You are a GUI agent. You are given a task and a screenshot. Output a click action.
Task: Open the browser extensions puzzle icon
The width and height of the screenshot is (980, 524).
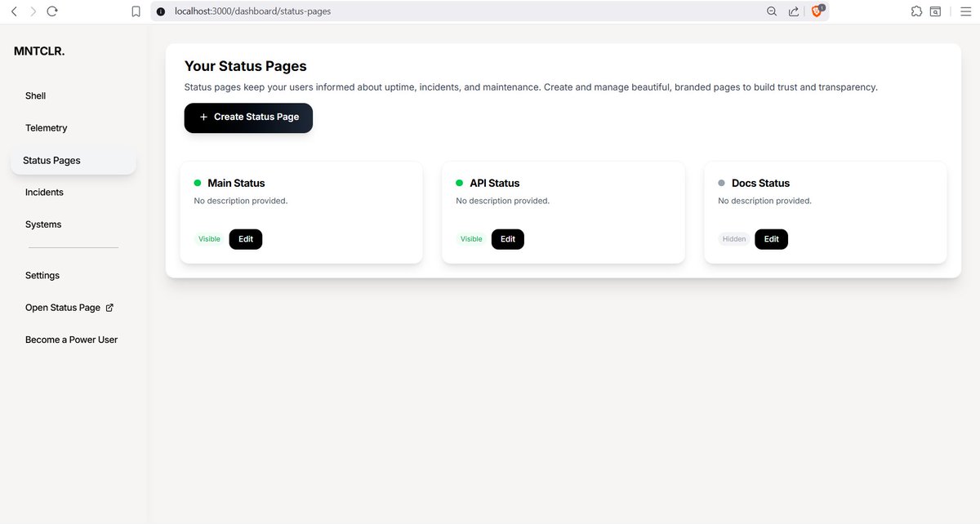[916, 11]
